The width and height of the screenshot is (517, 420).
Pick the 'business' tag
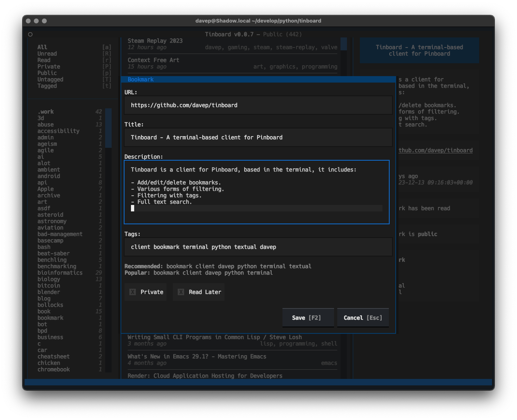[70, 337]
